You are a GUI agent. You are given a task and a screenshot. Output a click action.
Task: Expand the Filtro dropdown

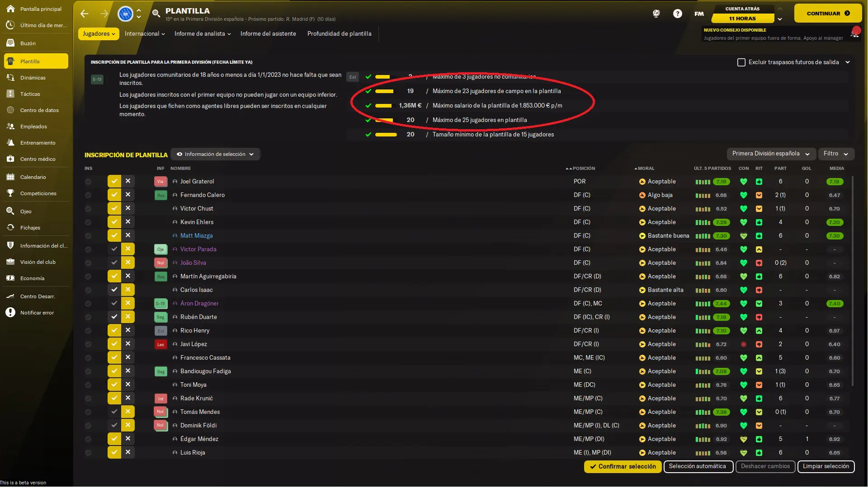[836, 154]
